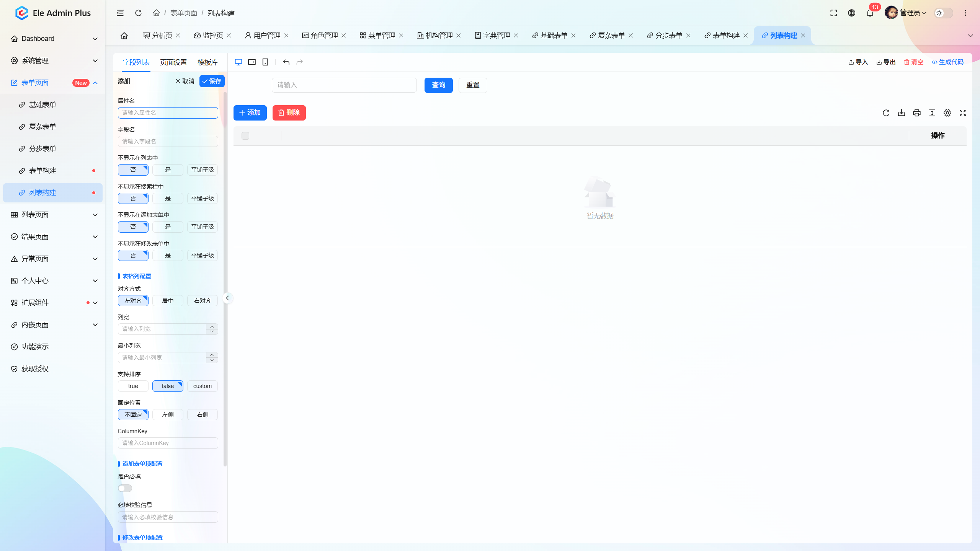Screen dimensions: 980x551
Task: Enter fullscreen mode via header icon
Action: tap(833, 13)
